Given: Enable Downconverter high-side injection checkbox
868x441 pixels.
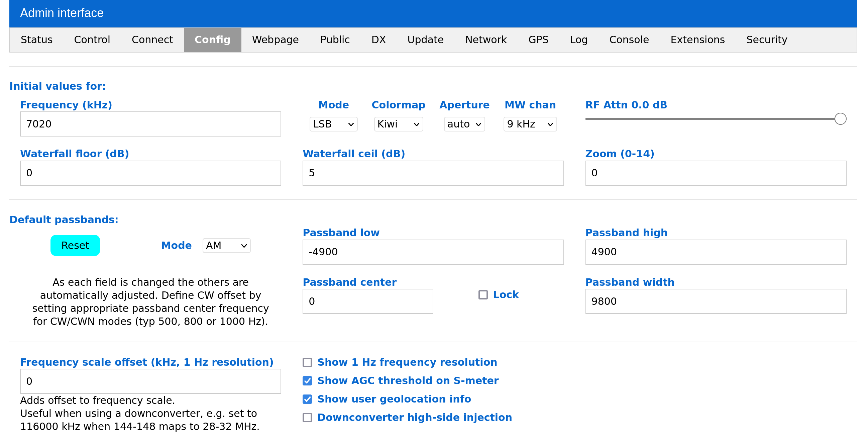Looking at the screenshot, I should tap(307, 417).
